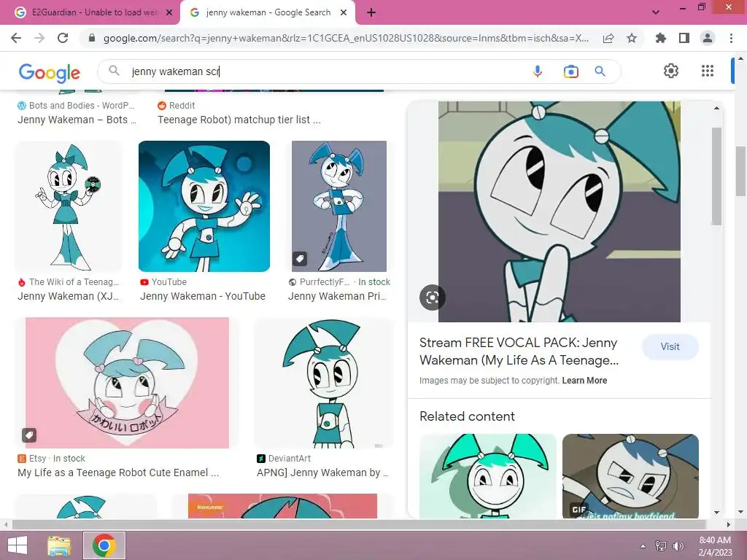Image resolution: width=747 pixels, height=560 pixels.
Task: Open the teal-haired related content image
Action: click(x=488, y=475)
